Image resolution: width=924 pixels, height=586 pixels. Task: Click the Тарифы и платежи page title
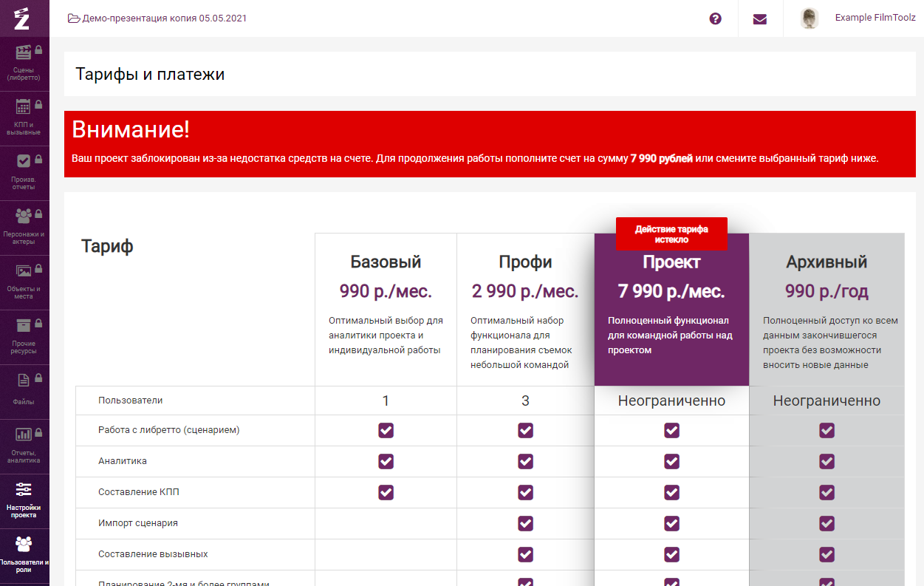tap(150, 74)
